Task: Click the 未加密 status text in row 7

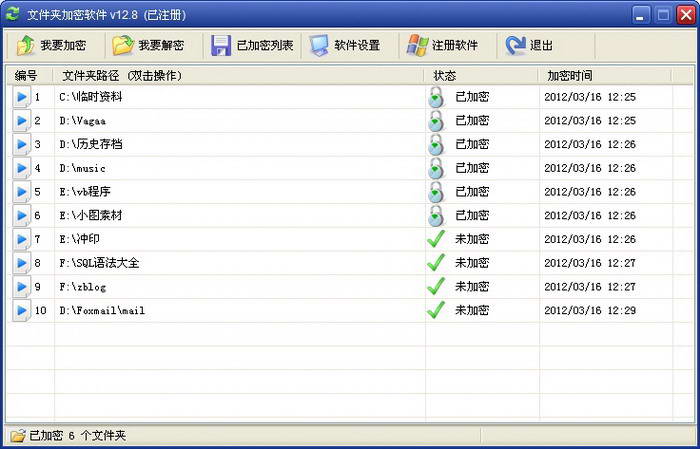Action: click(472, 239)
